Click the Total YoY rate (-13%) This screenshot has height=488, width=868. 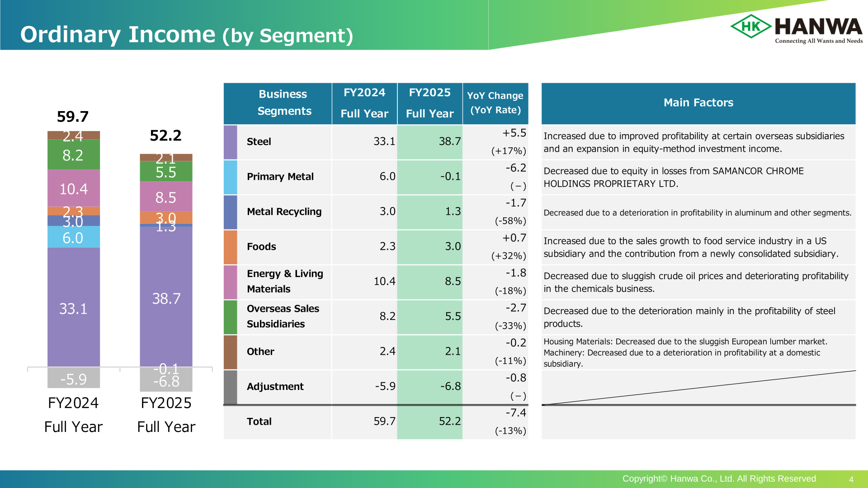coord(510,431)
